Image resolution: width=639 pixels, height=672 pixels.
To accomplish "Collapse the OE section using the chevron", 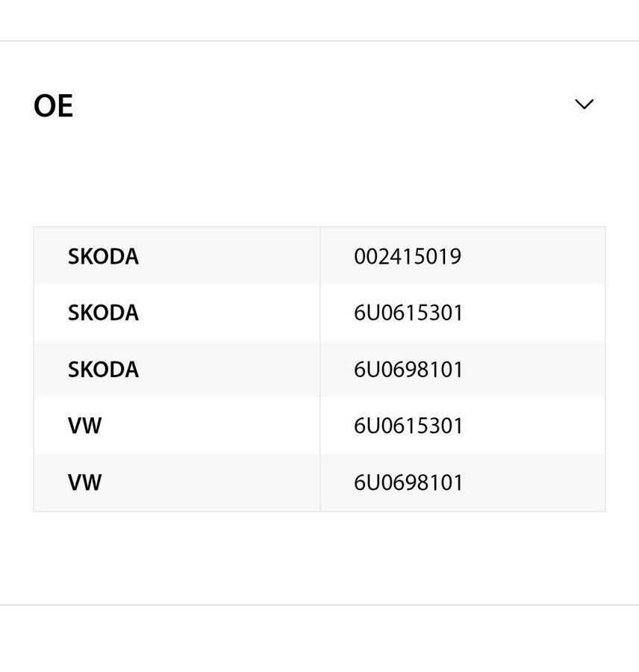I will pos(584,104).
